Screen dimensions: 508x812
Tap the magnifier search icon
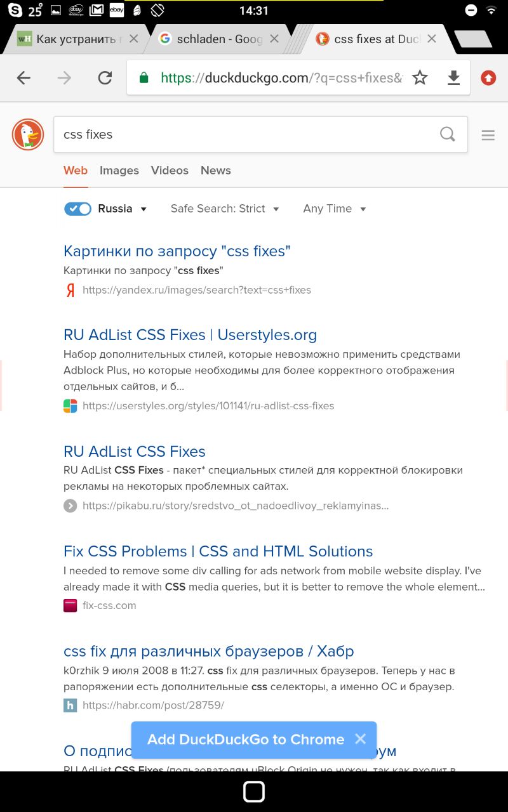[x=448, y=134]
